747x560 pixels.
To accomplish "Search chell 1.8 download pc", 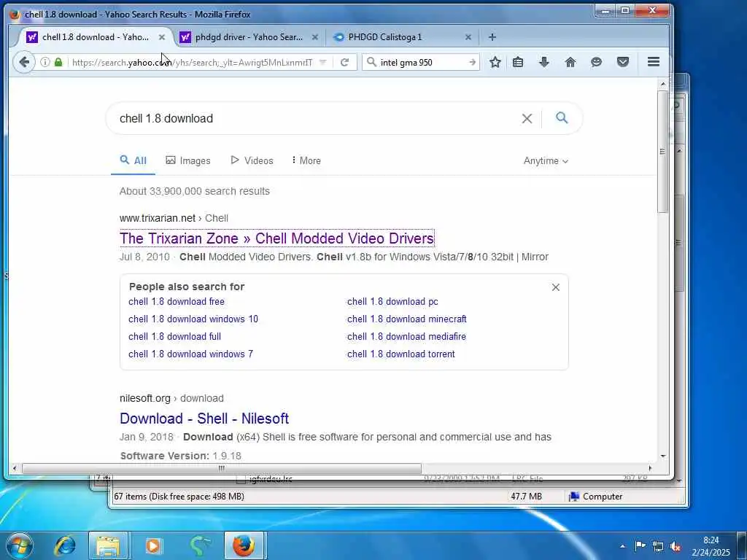I will 392,301.
